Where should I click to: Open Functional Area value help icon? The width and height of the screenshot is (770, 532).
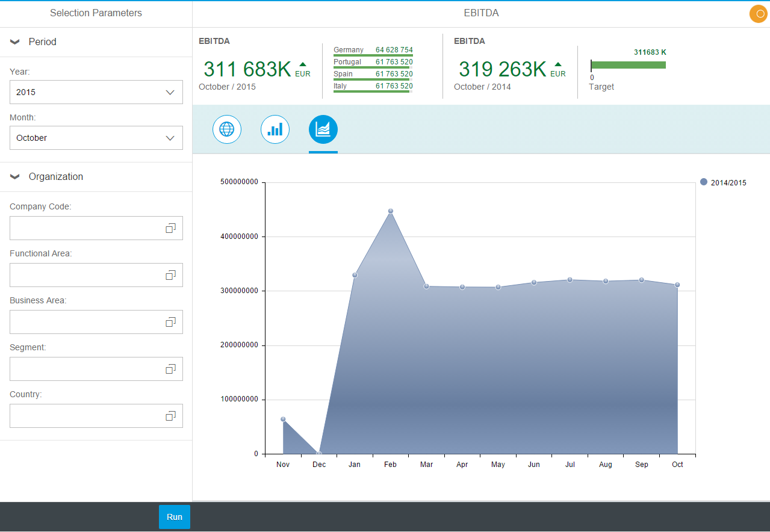click(x=171, y=275)
